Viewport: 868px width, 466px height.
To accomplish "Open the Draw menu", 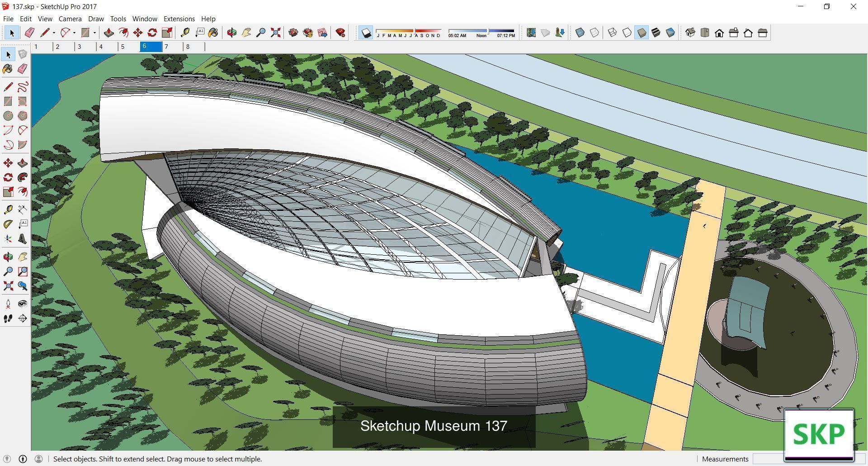I will coord(96,19).
